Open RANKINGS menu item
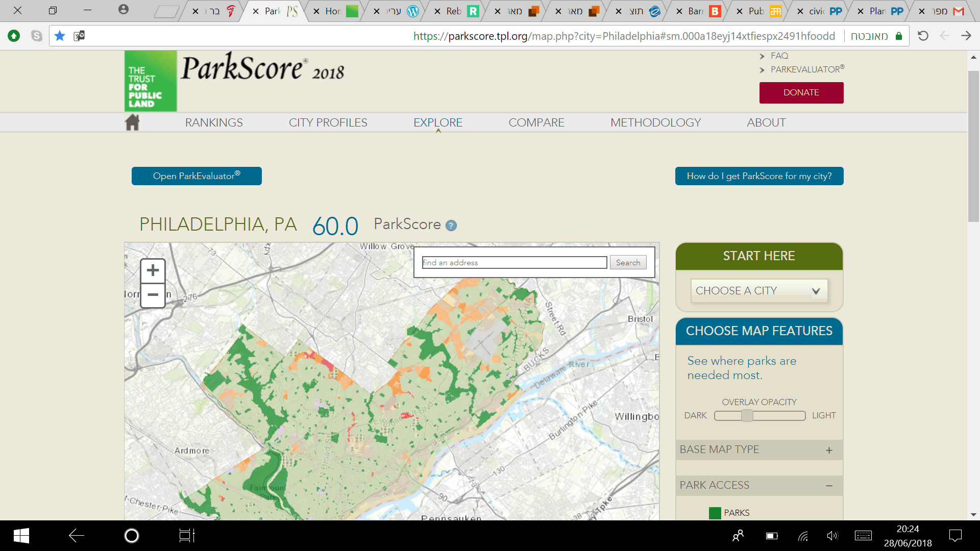 tap(214, 122)
